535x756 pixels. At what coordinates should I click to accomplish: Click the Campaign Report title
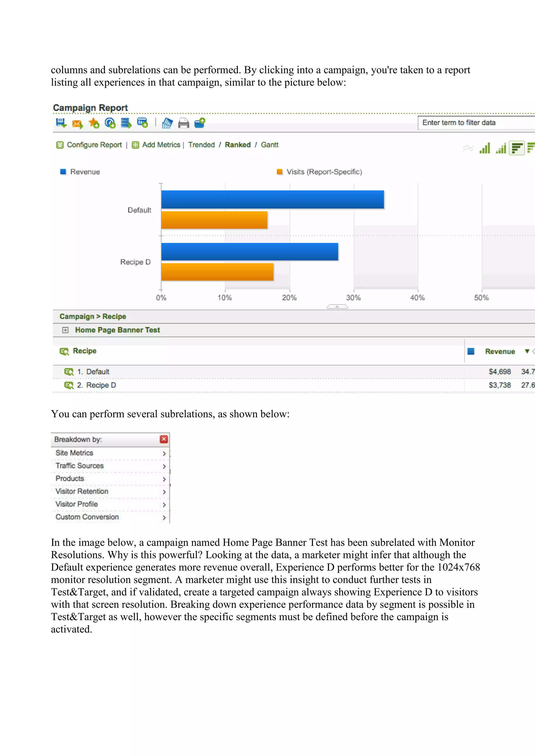(90, 108)
